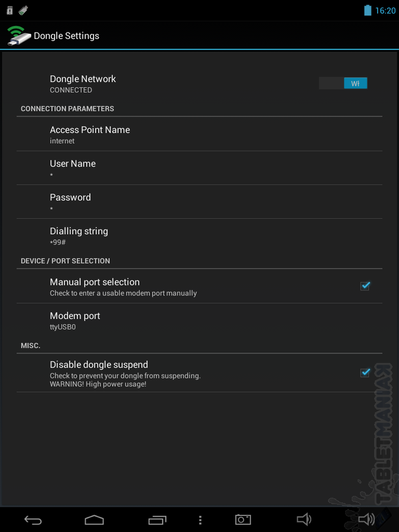Tap the 16:20 clock in status bar
The image size is (399, 532).
[385, 11]
